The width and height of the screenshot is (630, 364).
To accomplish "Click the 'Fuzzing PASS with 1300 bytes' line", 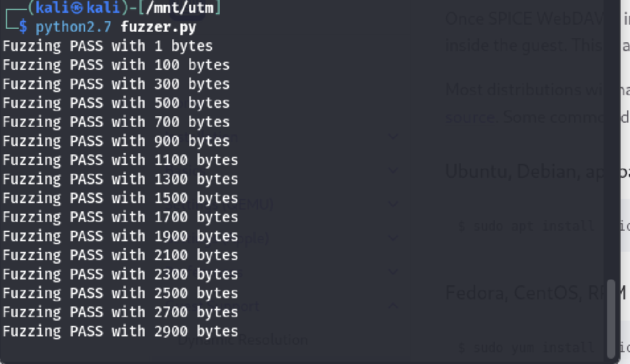I will [x=120, y=179].
